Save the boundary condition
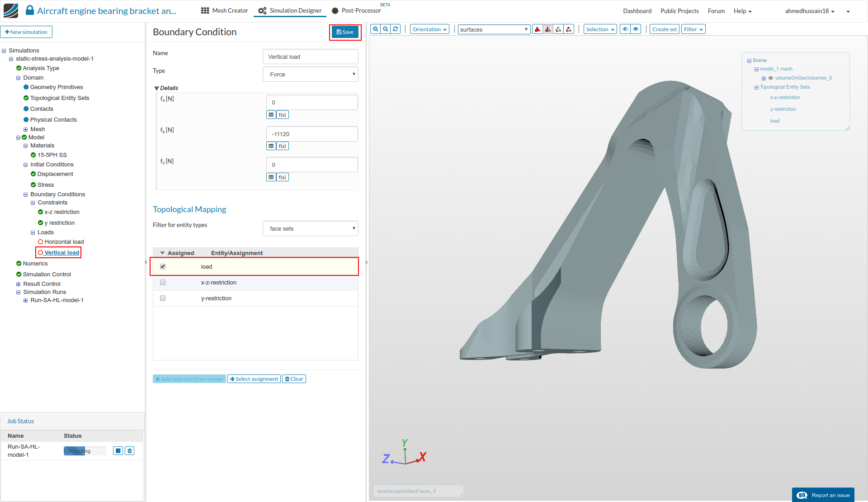The image size is (868, 502). tap(345, 32)
